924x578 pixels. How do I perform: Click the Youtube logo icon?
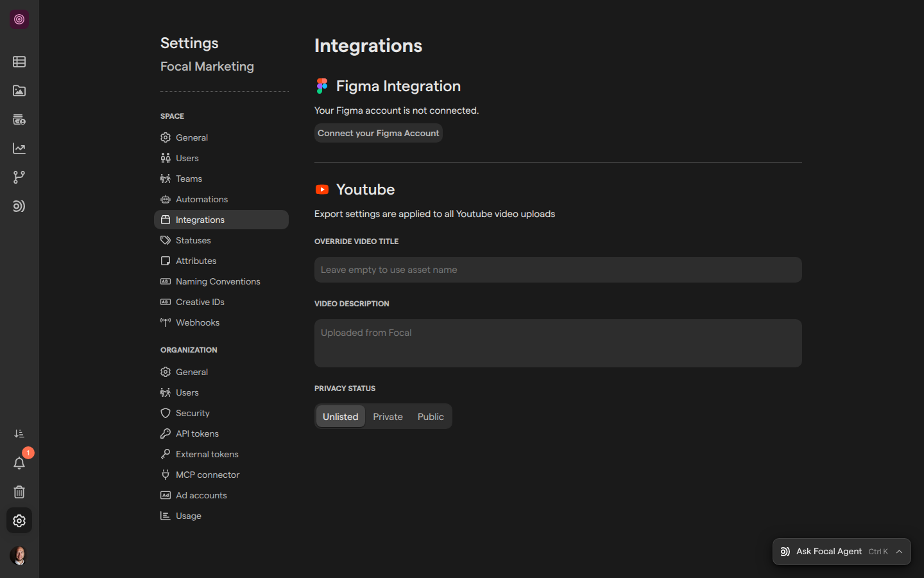pyautogui.click(x=322, y=189)
